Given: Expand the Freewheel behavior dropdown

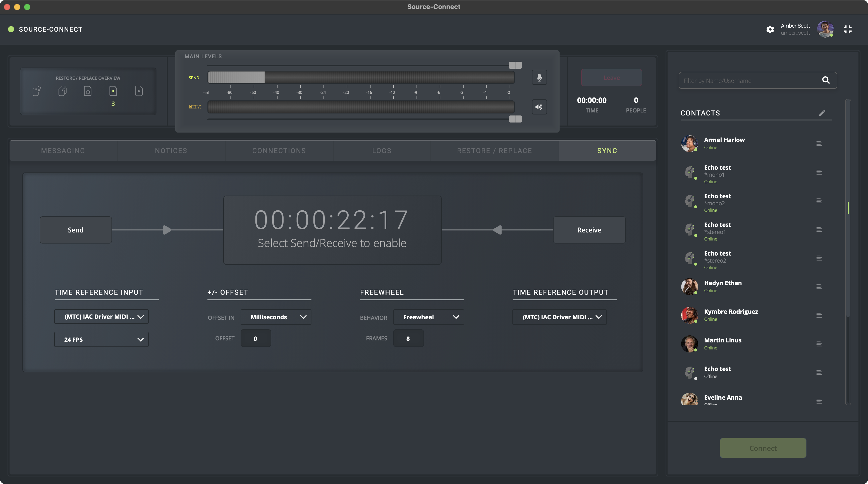Looking at the screenshot, I should coord(428,317).
